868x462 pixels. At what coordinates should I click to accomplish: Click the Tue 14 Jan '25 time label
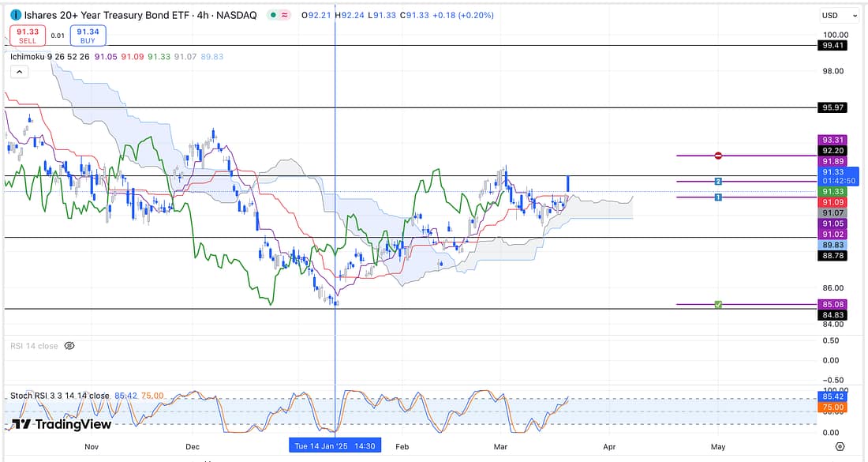[335, 446]
